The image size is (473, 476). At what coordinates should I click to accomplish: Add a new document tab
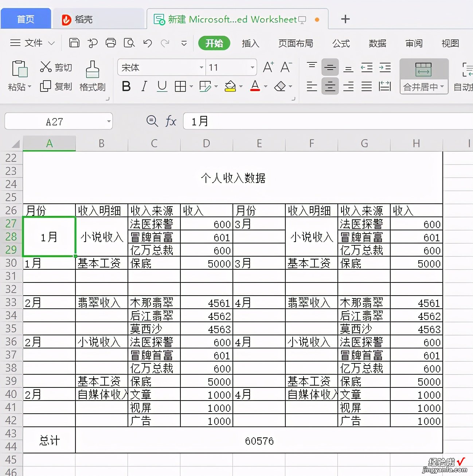tap(345, 19)
